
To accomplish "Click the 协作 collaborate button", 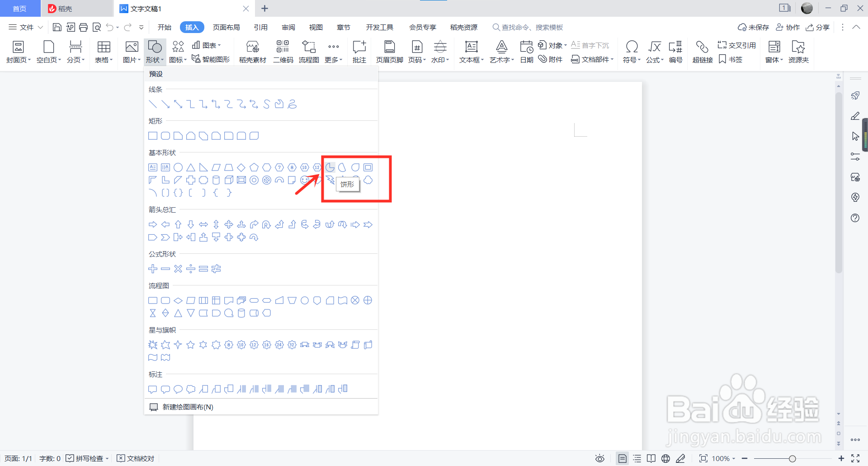I will (788, 27).
